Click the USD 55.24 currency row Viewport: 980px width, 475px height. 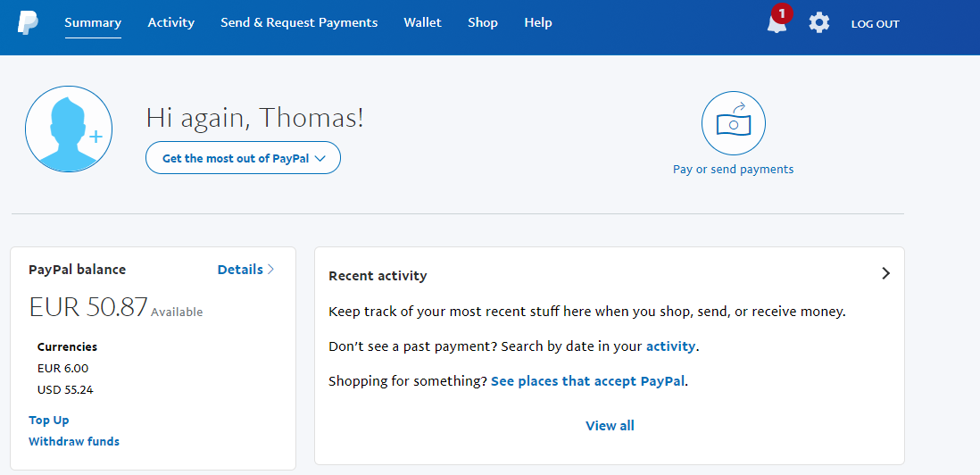tap(66, 390)
